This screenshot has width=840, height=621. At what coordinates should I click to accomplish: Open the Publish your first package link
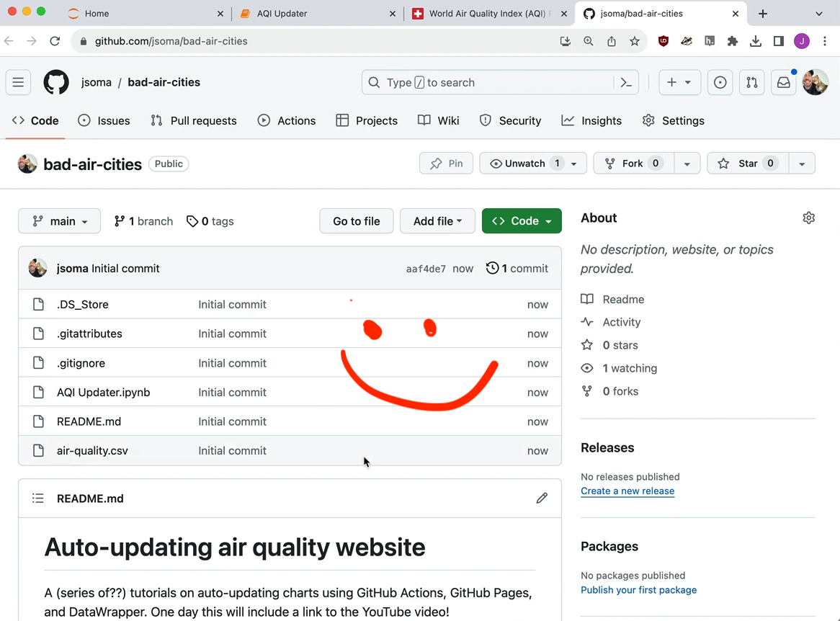(638, 590)
